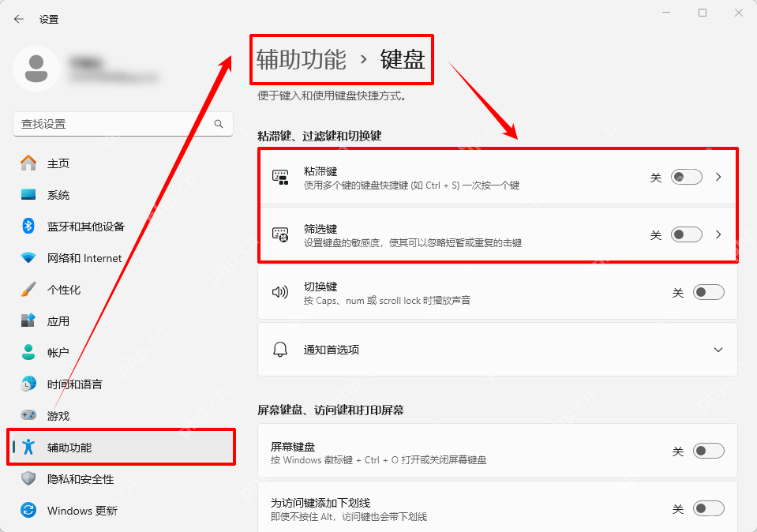Select 主页 in the sidebar
757x532 pixels.
pyautogui.click(x=123, y=163)
